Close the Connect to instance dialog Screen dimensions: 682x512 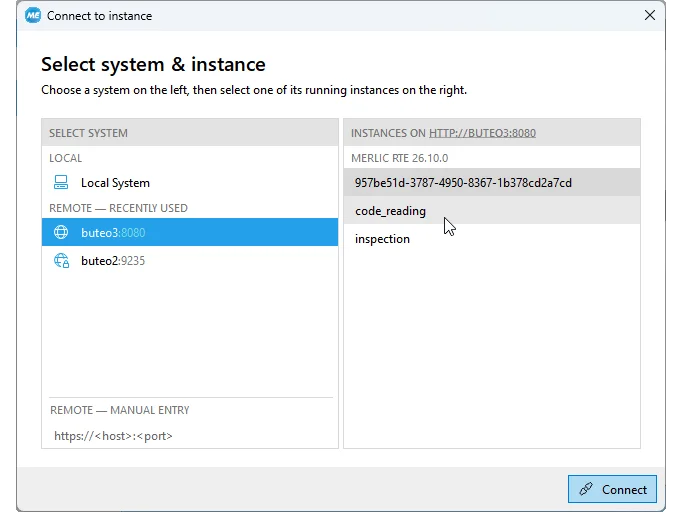point(650,15)
